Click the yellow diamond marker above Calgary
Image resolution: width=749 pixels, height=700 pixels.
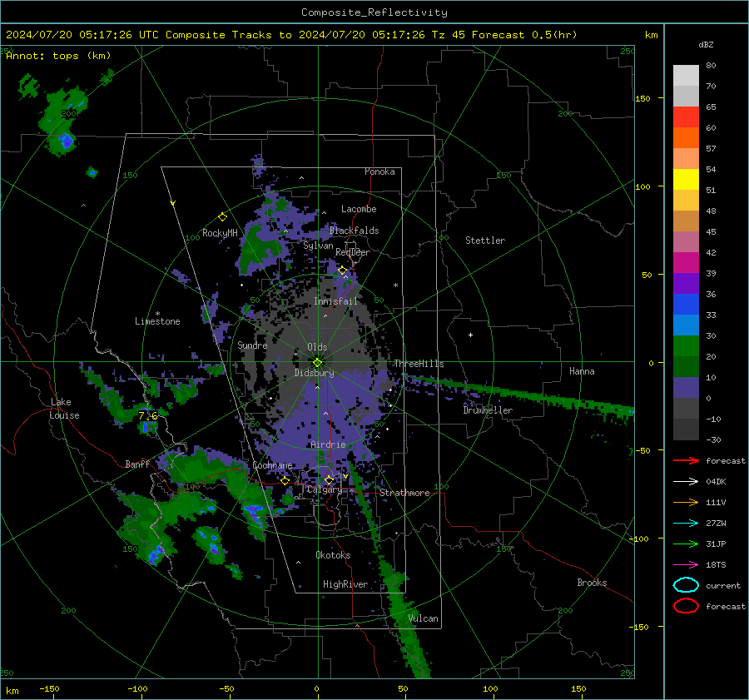329,479
